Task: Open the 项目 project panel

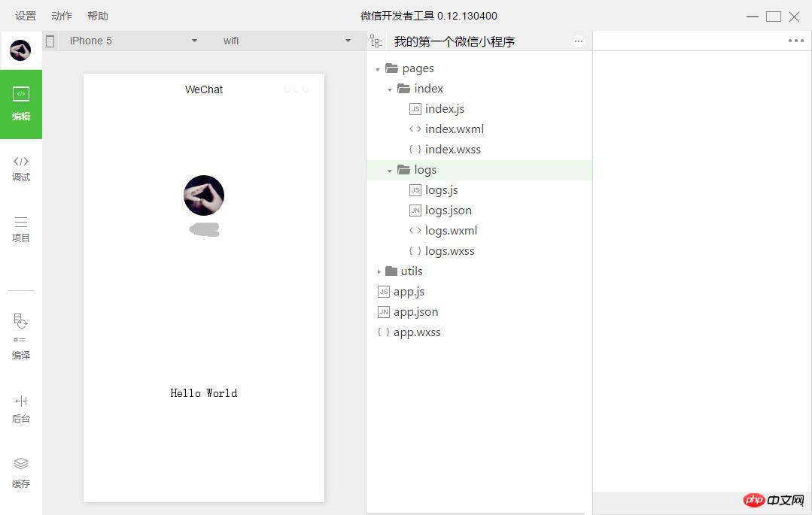Action: coord(21,229)
